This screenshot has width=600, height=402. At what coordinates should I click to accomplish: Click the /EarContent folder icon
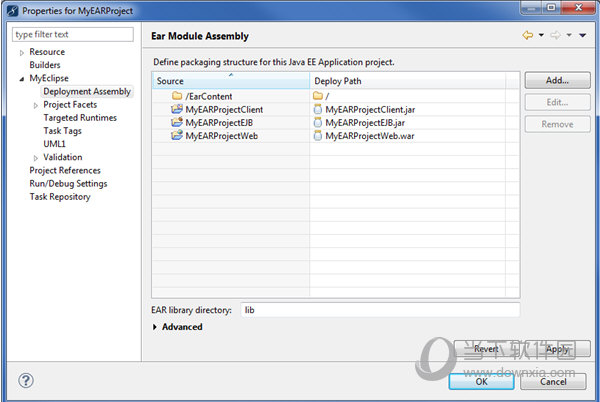pos(177,96)
